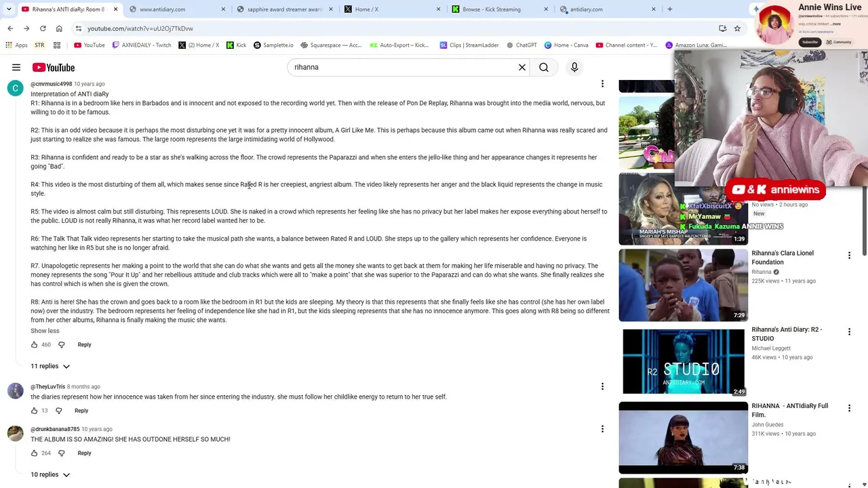Open the browser home page button
This screenshot has height=488, width=868.
(x=59, y=28)
